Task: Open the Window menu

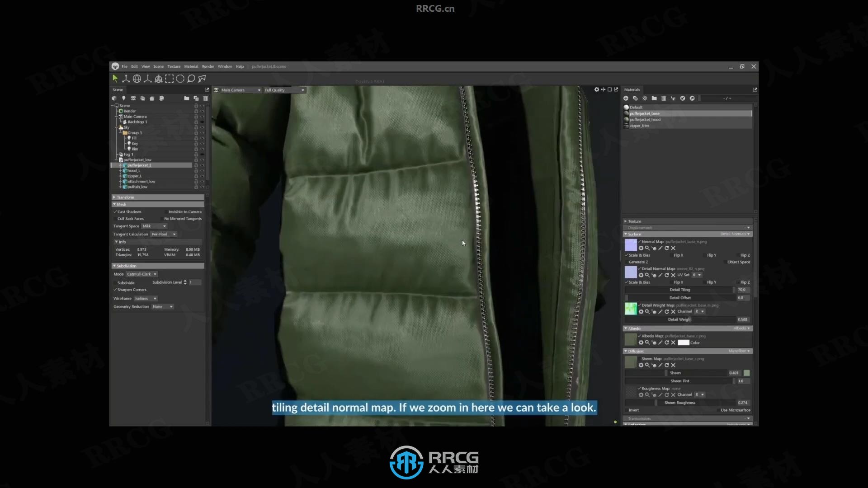Action: tap(225, 66)
